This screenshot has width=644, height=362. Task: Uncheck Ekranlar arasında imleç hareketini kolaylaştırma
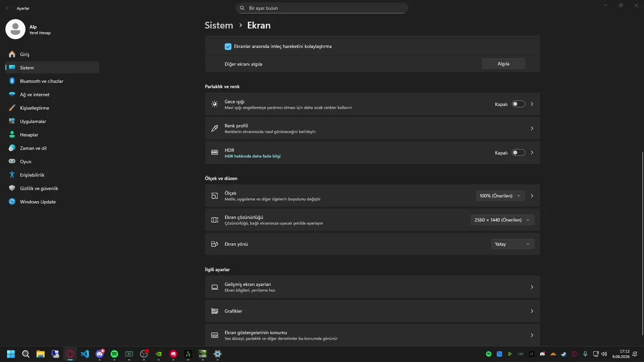click(x=228, y=46)
